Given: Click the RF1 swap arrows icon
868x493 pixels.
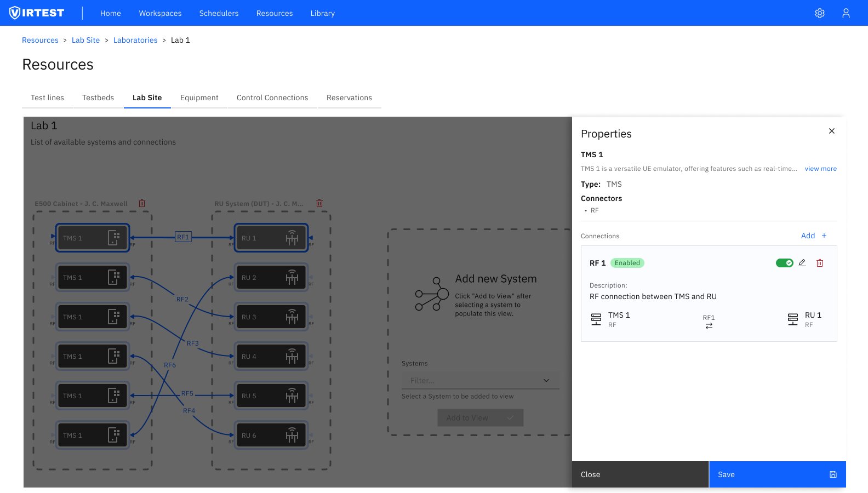Looking at the screenshot, I should click(709, 326).
